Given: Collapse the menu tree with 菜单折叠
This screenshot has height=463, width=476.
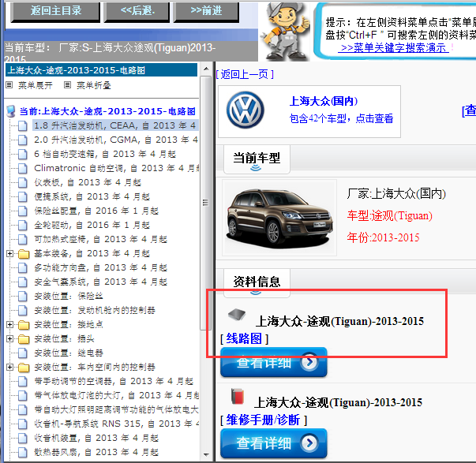Looking at the screenshot, I should click(x=94, y=85).
